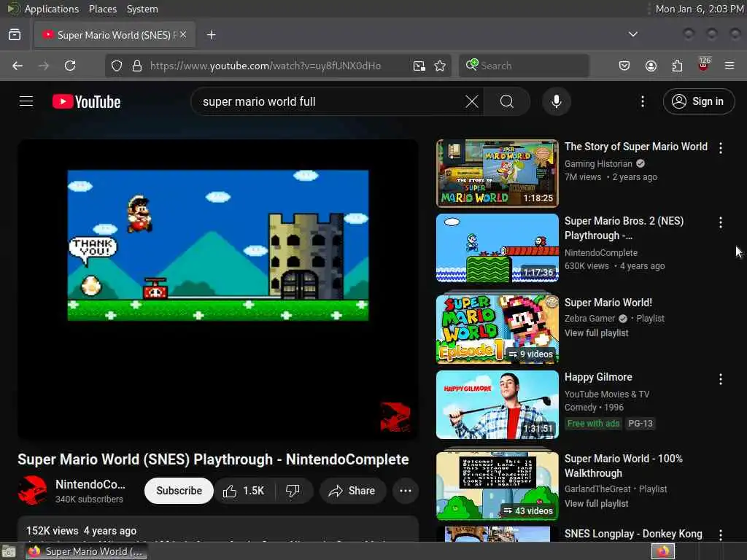The height and width of the screenshot is (560, 747).
Task: Open a new browser tab
Action: [211, 35]
